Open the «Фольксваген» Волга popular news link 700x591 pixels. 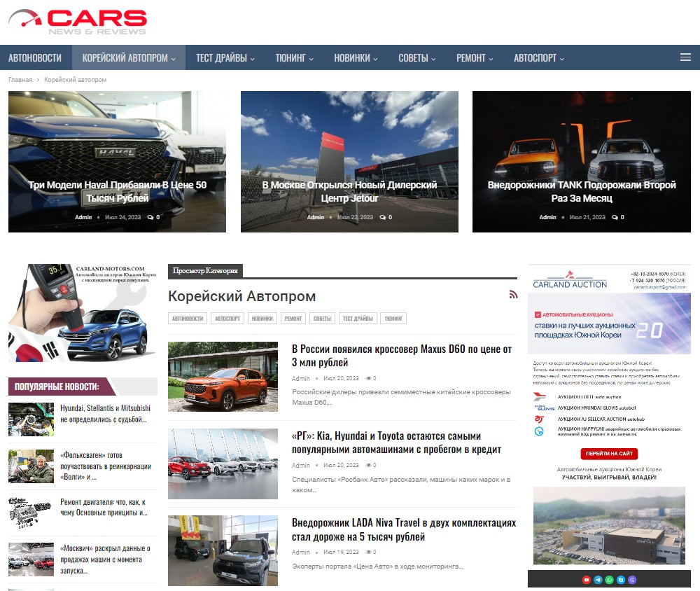(106, 466)
